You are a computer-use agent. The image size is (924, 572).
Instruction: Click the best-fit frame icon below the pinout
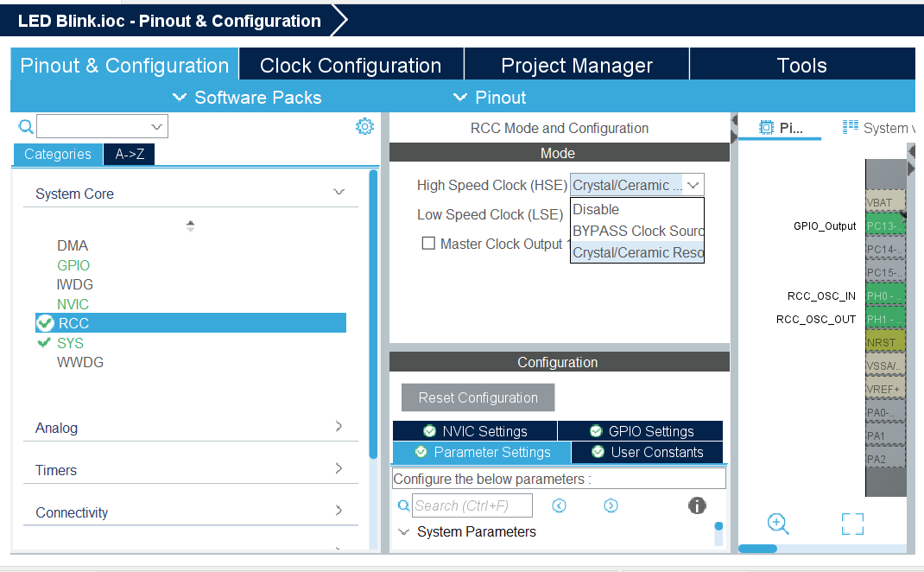852,524
